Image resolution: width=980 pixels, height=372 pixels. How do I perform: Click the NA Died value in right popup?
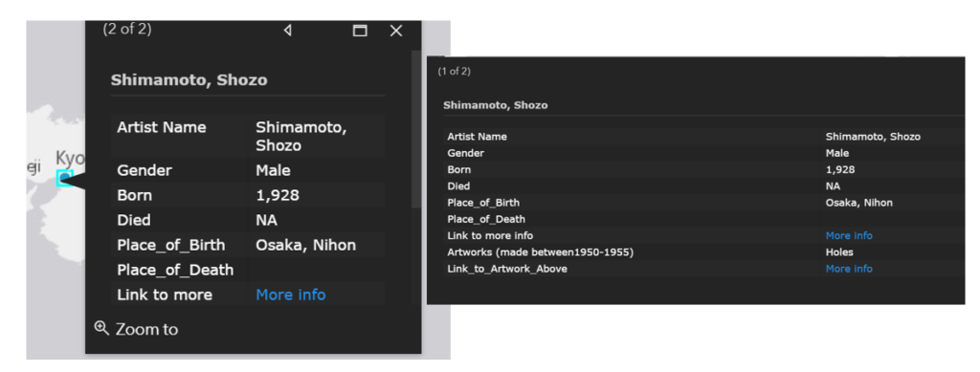pyautogui.click(x=833, y=186)
